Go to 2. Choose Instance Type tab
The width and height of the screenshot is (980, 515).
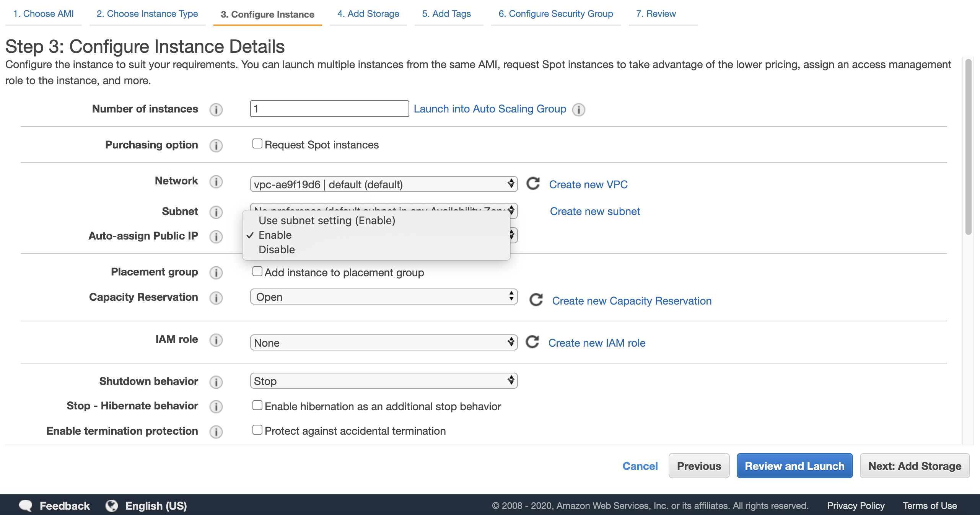click(x=147, y=14)
